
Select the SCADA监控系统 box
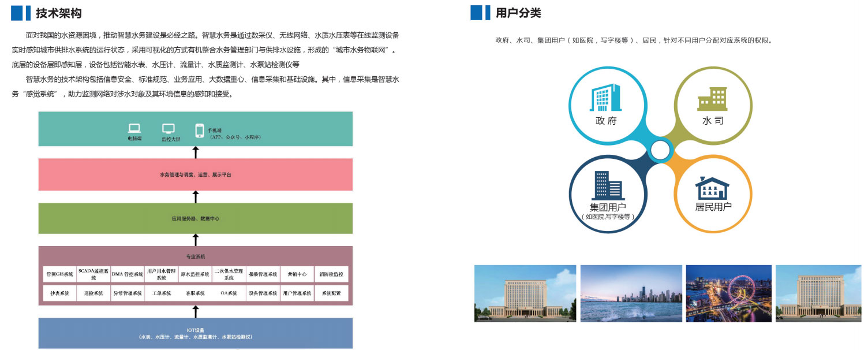93,274
